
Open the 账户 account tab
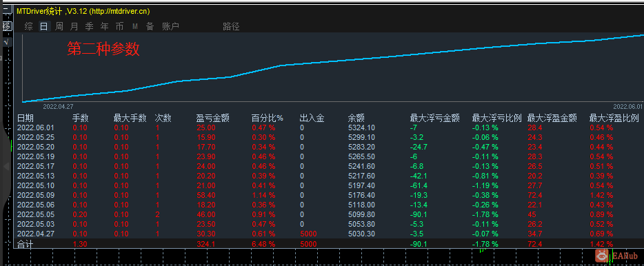(x=170, y=27)
